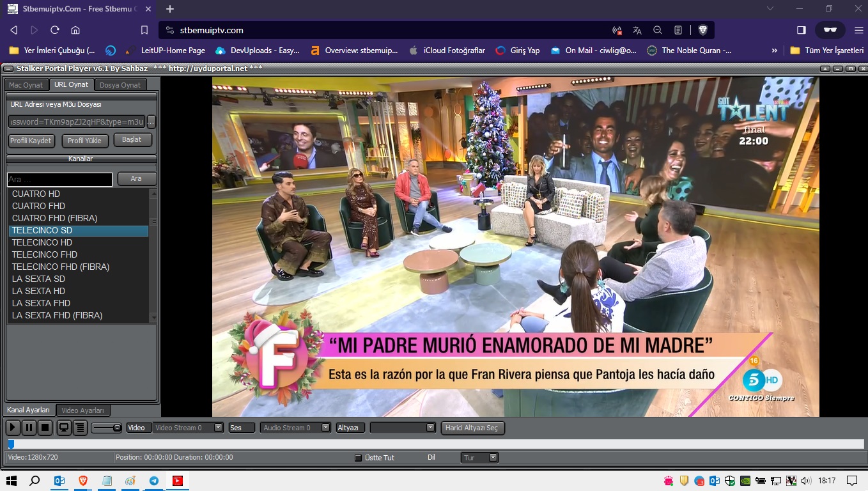Click the channel list scroll up arrow
This screenshot has width=868, height=491.
[x=153, y=192]
